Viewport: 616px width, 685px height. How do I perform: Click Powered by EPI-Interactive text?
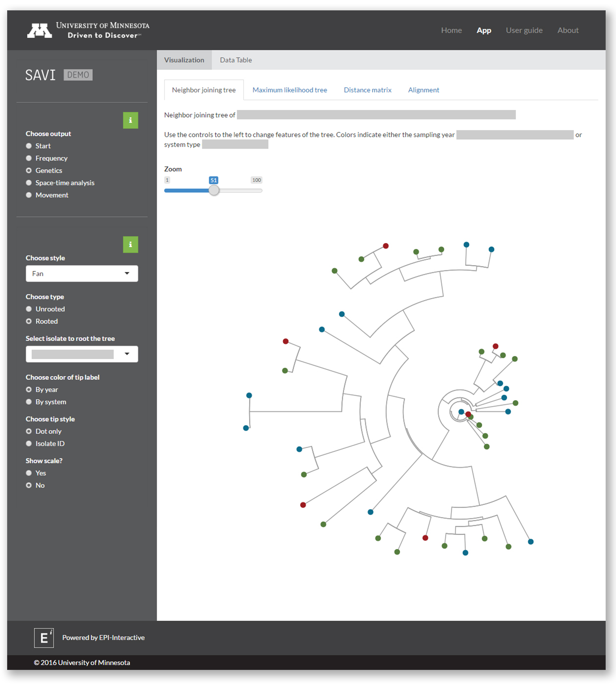104,638
